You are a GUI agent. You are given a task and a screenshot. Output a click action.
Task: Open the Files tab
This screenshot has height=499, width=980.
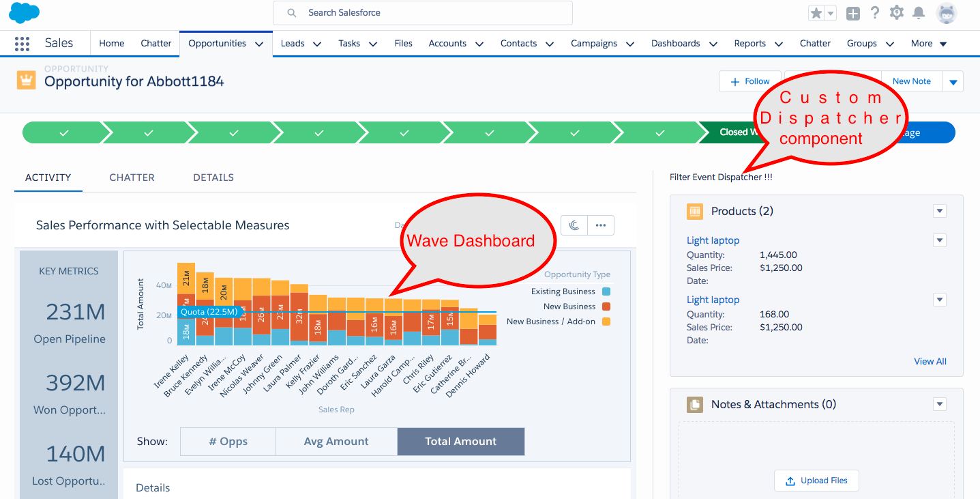(x=403, y=43)
